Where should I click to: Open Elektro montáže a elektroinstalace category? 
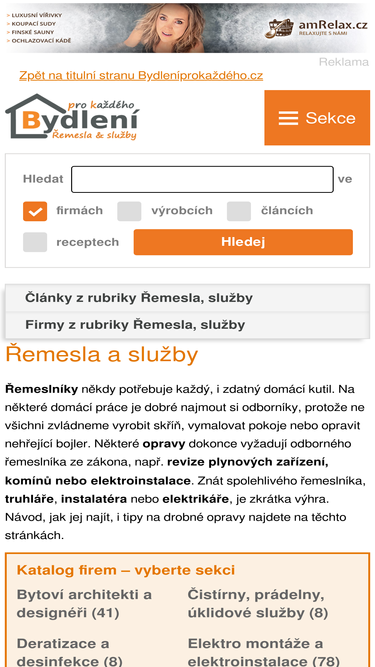click(x=264, y=652)
